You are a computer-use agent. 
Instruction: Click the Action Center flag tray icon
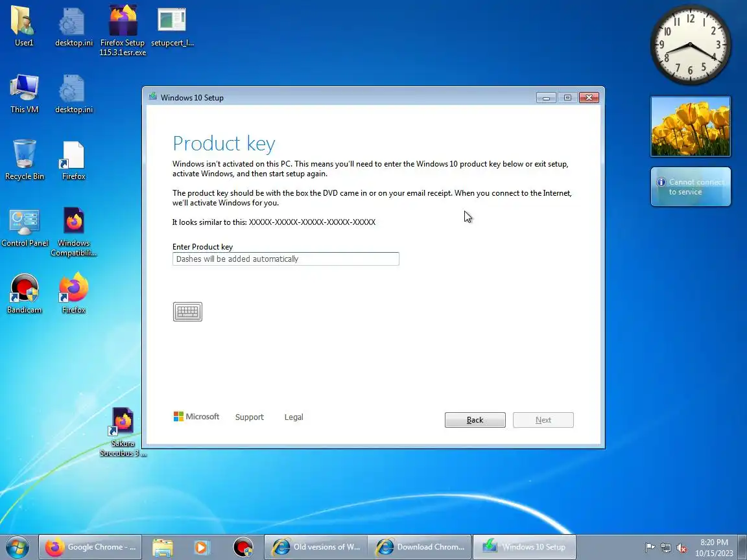pos(649,548)
